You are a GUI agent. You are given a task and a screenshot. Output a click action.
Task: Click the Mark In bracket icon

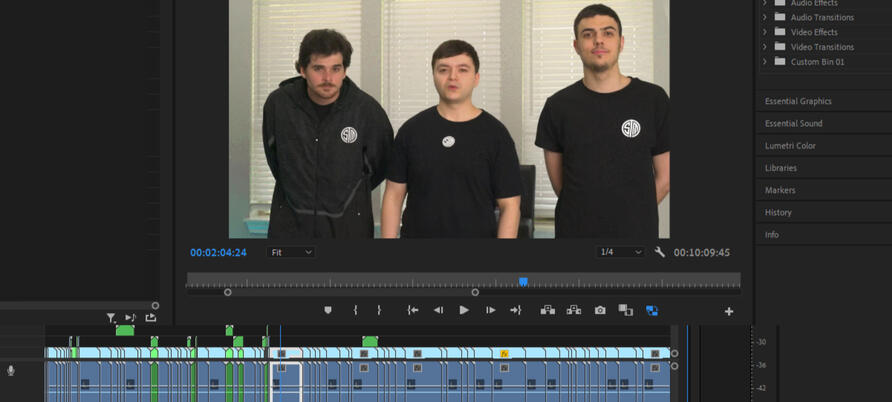(x=355, y=311)
